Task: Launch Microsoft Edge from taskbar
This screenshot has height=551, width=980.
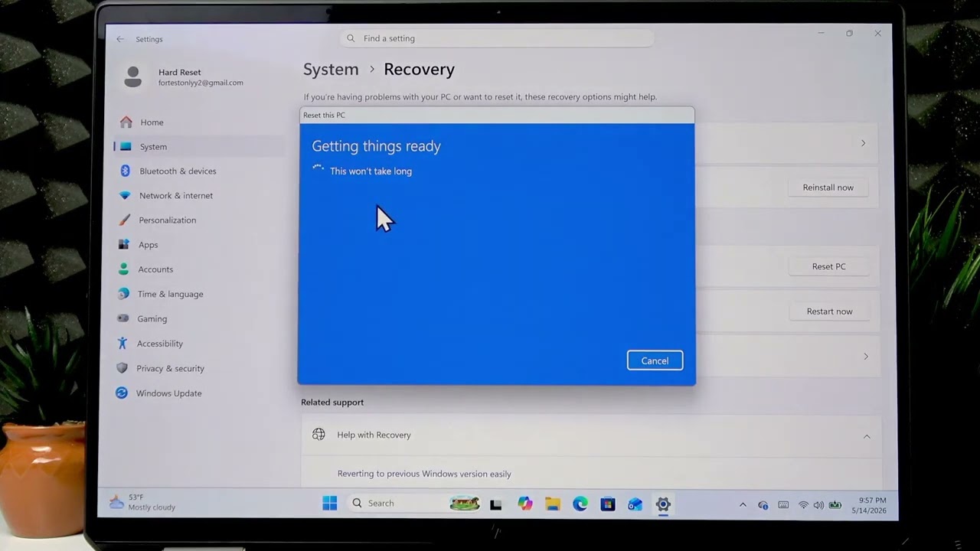Action: (x=580, y=504)
